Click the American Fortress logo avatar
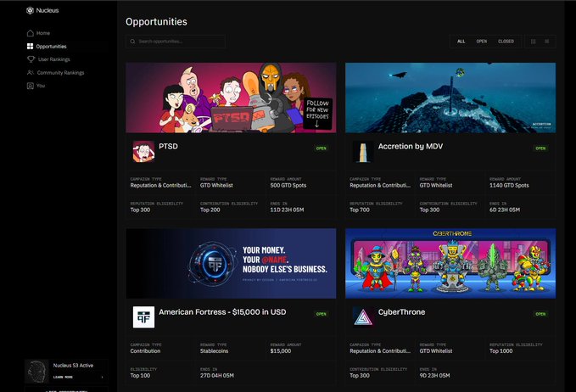The width and height of the screenshot is (576, 392). [x=143, y=317]
